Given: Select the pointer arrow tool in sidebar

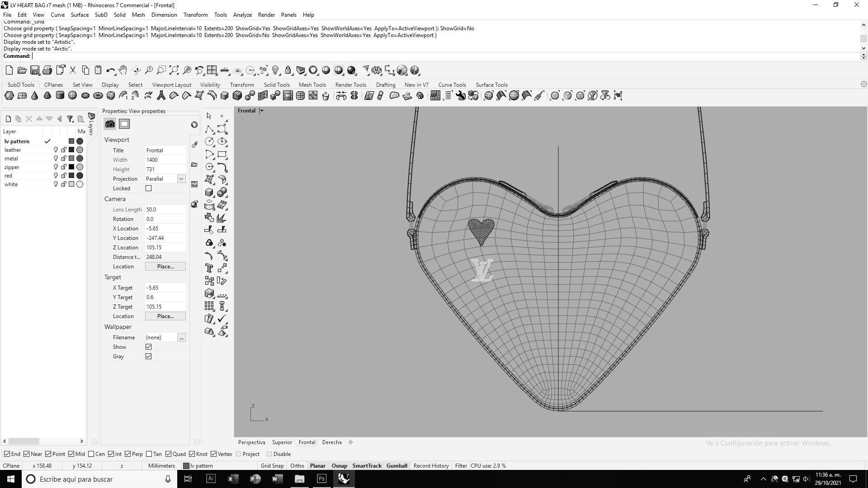Looking at the screenshot, I should 209,116.
